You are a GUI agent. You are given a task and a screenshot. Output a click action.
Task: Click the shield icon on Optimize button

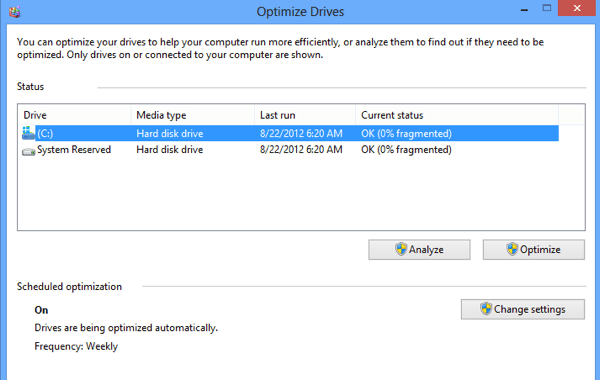(512, 249)
